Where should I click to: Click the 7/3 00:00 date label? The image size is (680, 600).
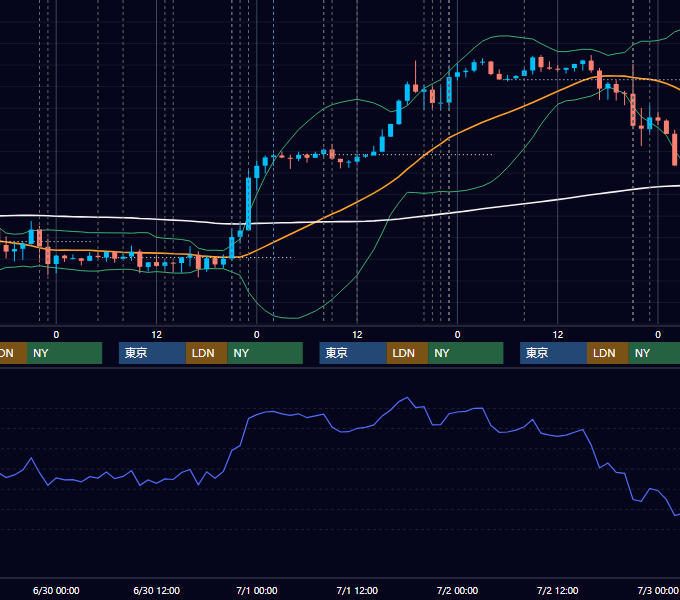658,590
